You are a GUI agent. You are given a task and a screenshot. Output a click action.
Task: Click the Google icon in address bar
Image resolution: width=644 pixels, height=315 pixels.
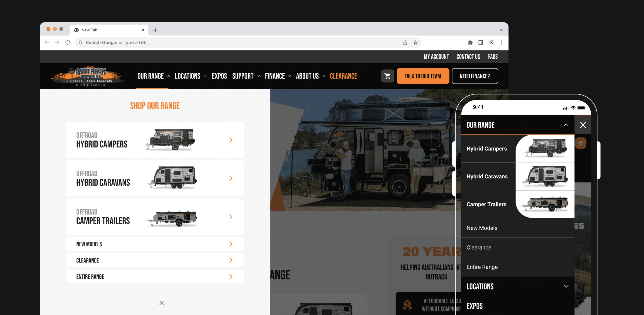click(x=80, y=43)
